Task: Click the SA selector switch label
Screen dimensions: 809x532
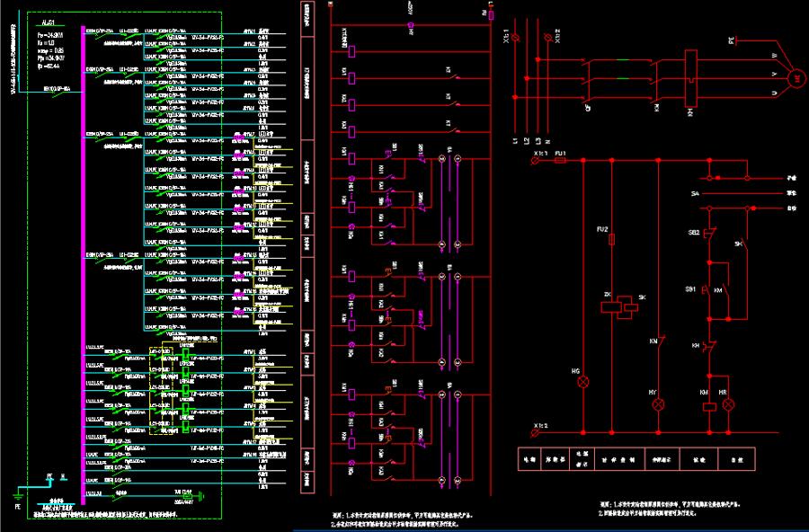Action: pos(695,194)
